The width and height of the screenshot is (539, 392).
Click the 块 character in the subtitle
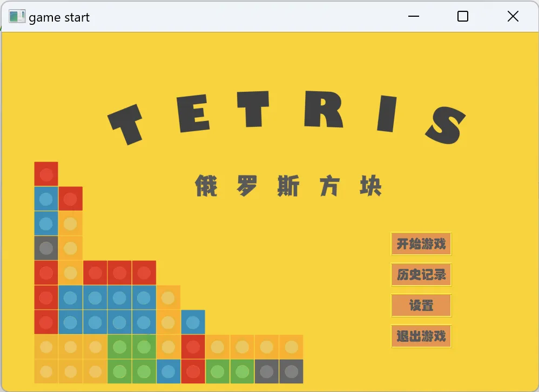click(x=371, y=186)
